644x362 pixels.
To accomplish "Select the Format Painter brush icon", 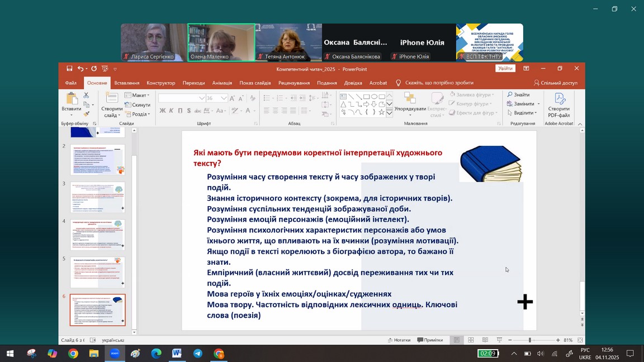I will point(86,113).
